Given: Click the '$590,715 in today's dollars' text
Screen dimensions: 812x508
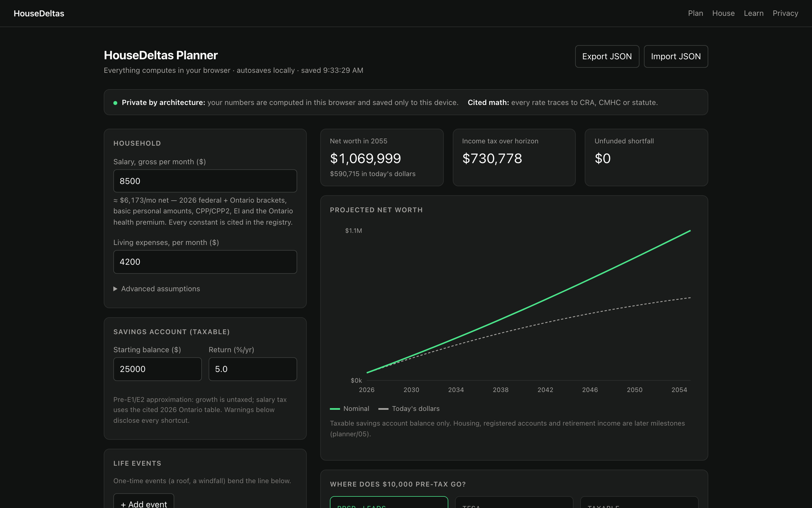Looking at the screenshot, I should pos(372,174).
